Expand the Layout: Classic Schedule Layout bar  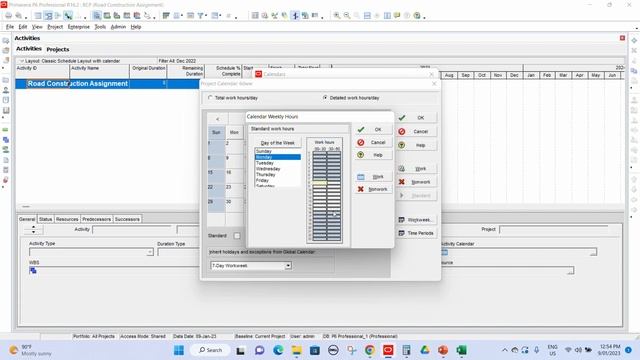(22, 61)
